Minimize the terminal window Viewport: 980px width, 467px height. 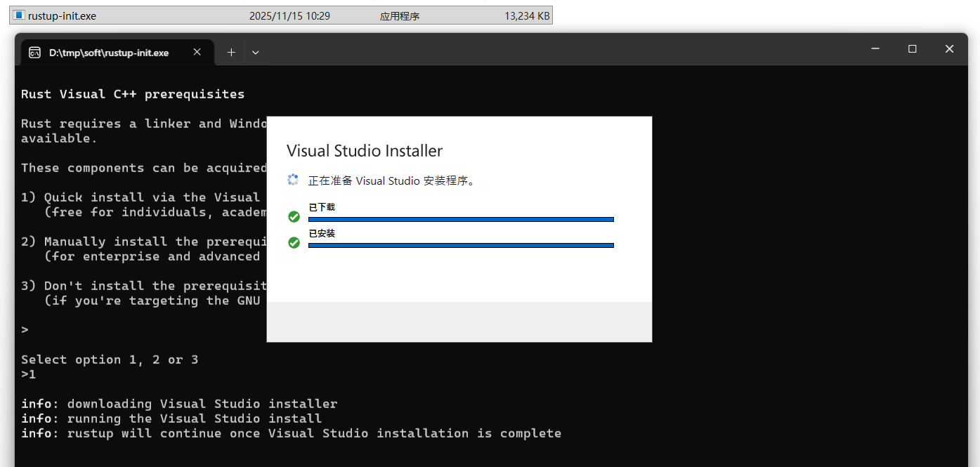pos(875,49)
